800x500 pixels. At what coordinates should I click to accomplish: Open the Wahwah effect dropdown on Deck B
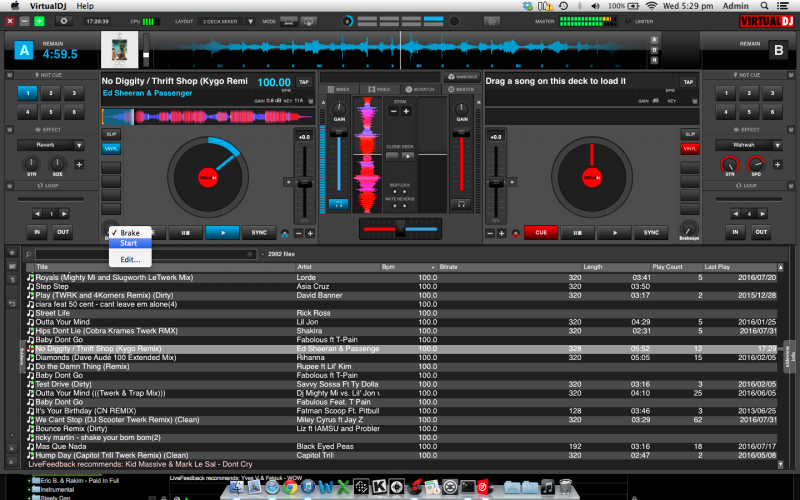pos(777,145)
